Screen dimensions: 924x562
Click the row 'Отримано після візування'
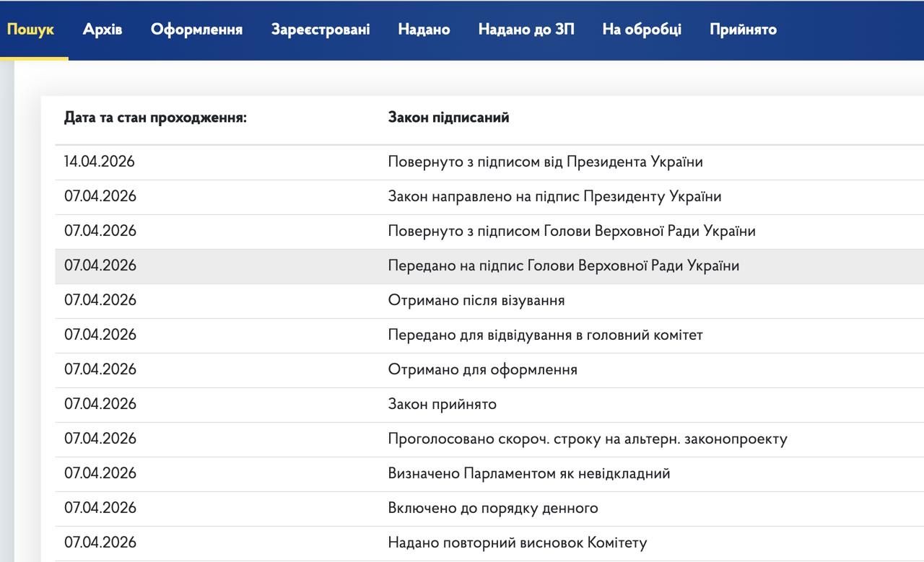[489, 300]
